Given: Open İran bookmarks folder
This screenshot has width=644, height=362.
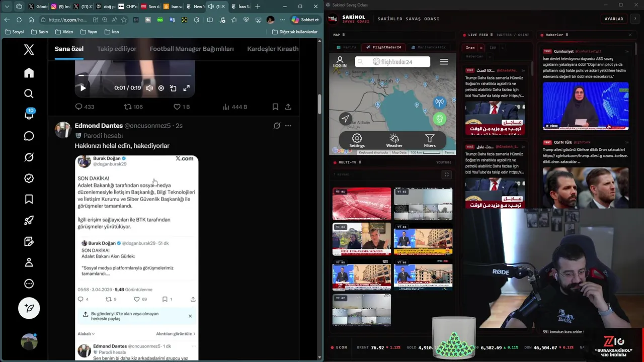Looking at the screenshot, I should [112, 32].
